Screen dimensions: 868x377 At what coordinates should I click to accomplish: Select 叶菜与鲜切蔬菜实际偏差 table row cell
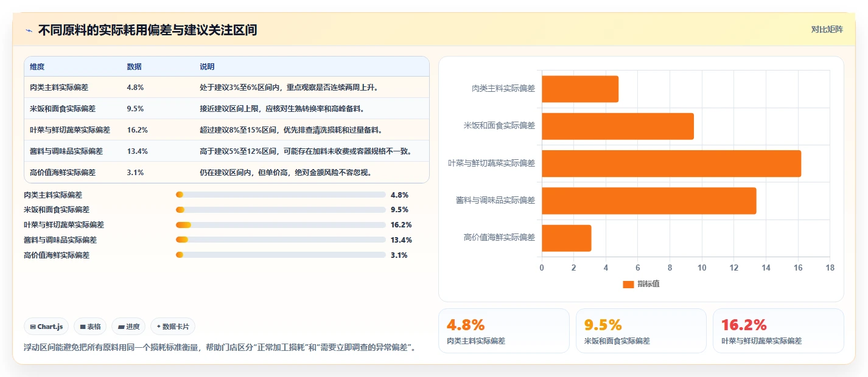click(70, 130)
